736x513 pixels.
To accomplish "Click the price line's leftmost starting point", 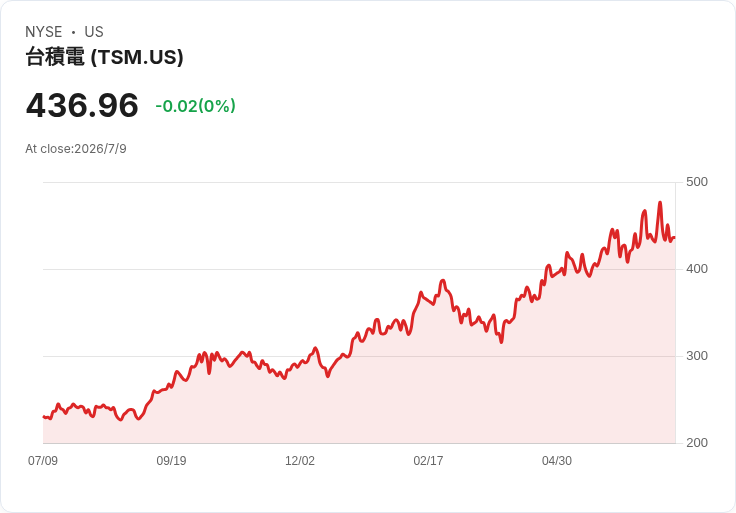I will 44,417.
